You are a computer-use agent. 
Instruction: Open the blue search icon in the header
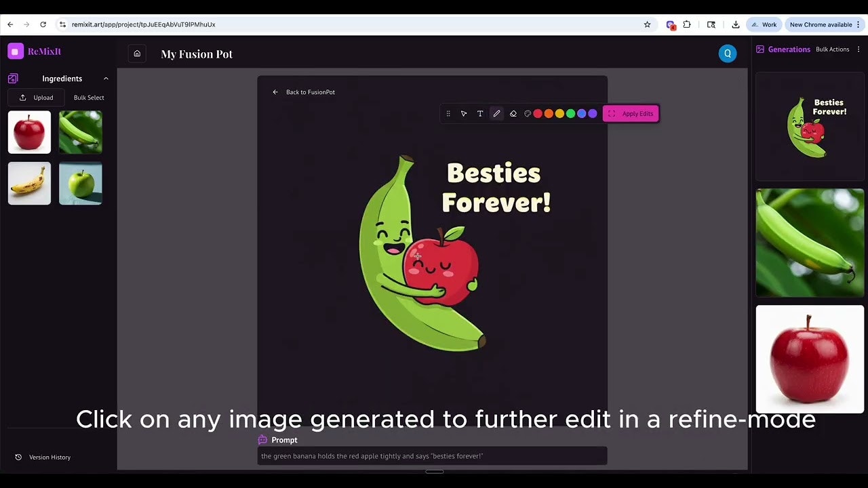tap(728, 53)
